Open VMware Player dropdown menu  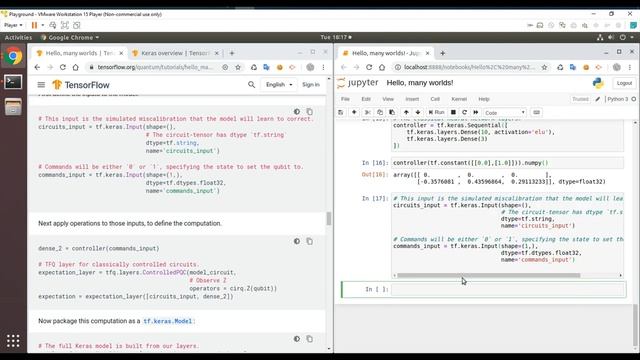coord(13,25)
